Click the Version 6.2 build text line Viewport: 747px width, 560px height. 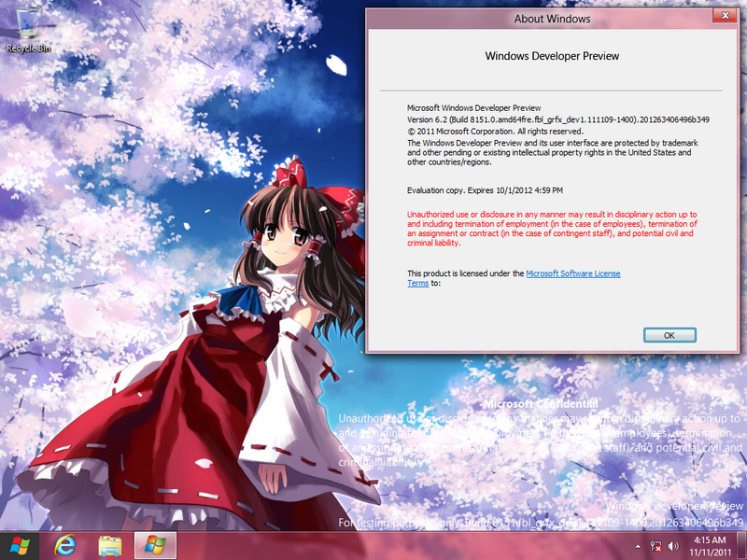[x=557, y=119]
